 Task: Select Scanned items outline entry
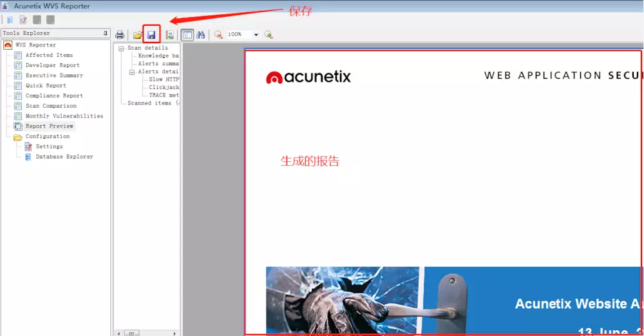[x=153, y=103]
